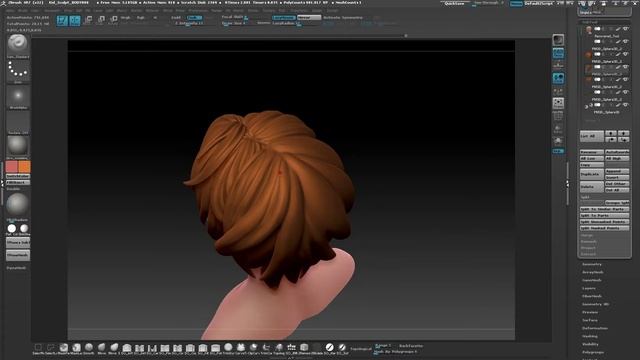Open the Dots stroke type selector
The height and width of the screenshot is (360, 640).
tap(18, 71)
